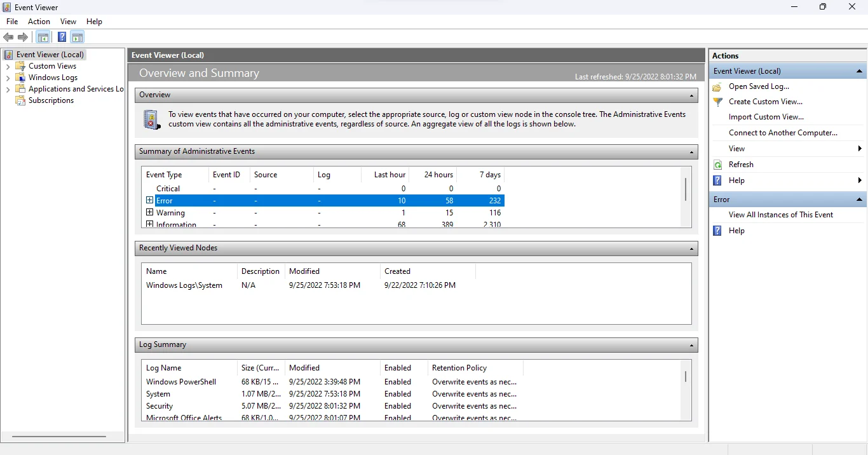868x455 pixels.
Task: Click Connect to Another Computer action
Action: (x=783, y=133)
